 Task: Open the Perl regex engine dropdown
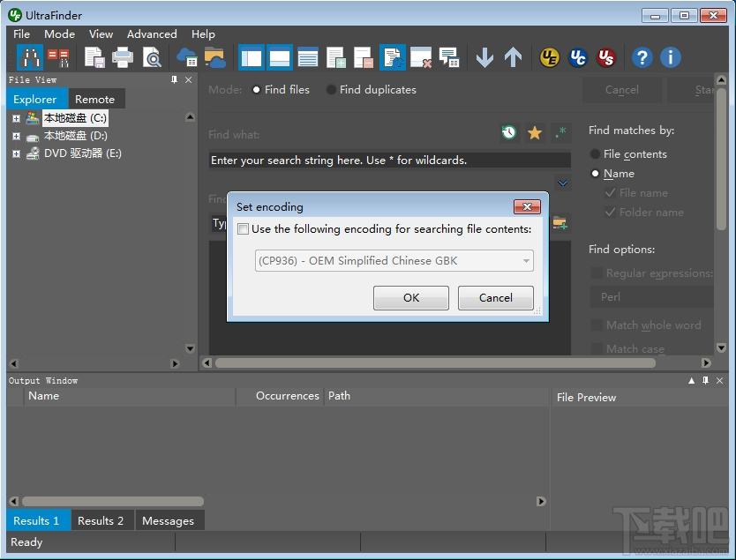pyautogui.click(x=651, y=297)
